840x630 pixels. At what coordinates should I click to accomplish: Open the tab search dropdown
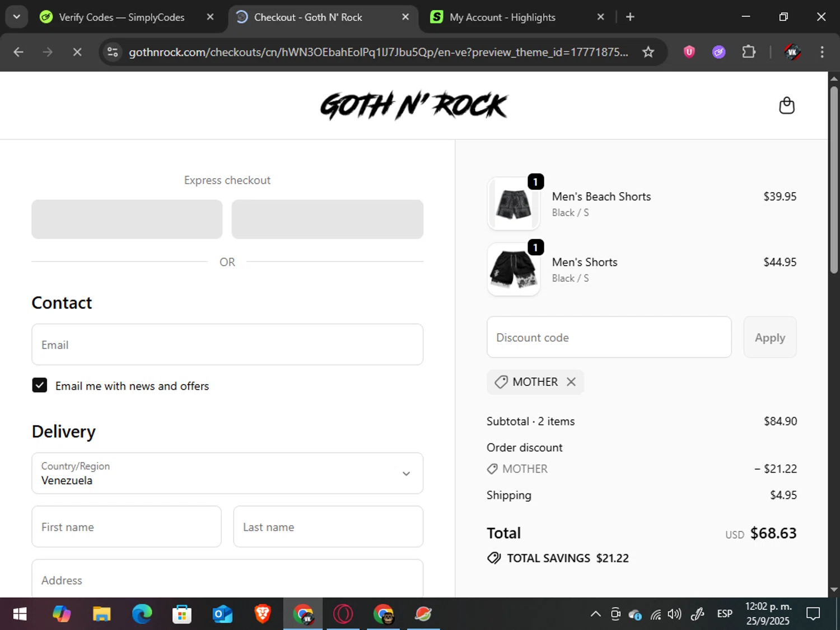(17, 17)
